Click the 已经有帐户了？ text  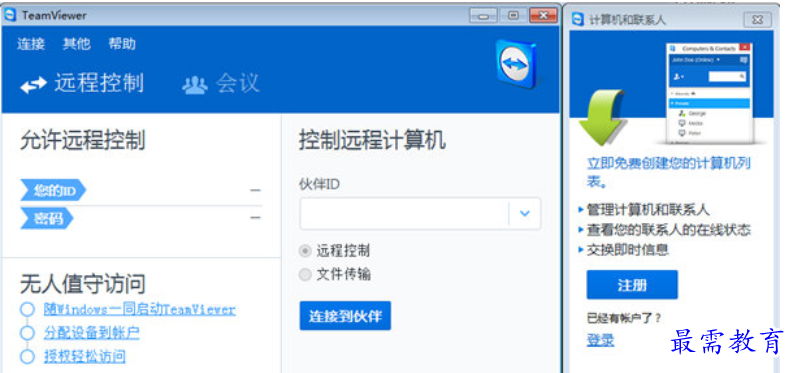click(x=624, y=318)
